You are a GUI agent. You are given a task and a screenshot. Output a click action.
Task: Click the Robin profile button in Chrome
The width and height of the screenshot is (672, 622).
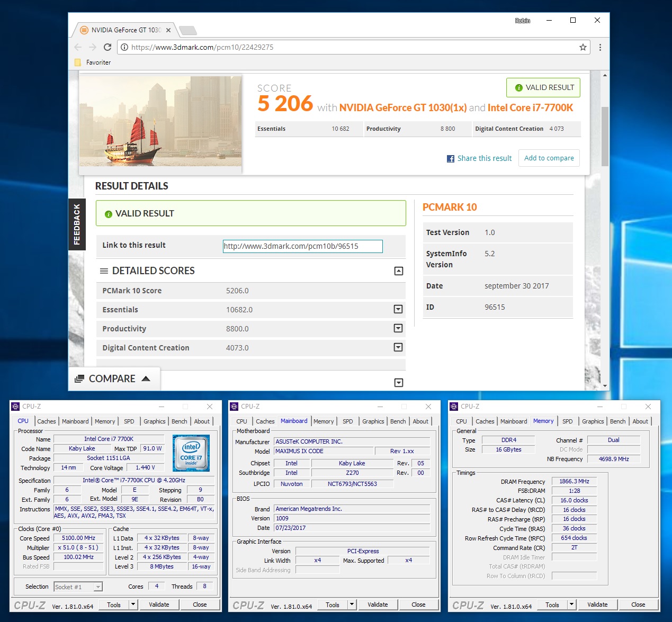click(x=522, y=21)
